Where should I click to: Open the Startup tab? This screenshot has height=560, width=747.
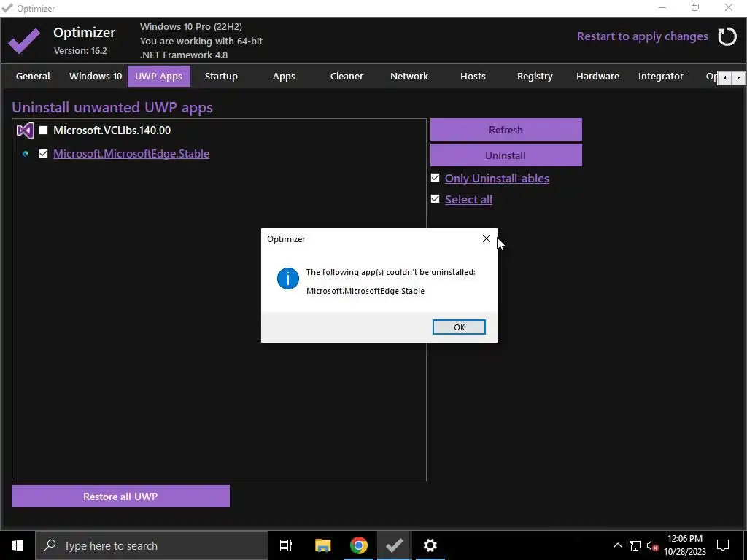(221, 76)
